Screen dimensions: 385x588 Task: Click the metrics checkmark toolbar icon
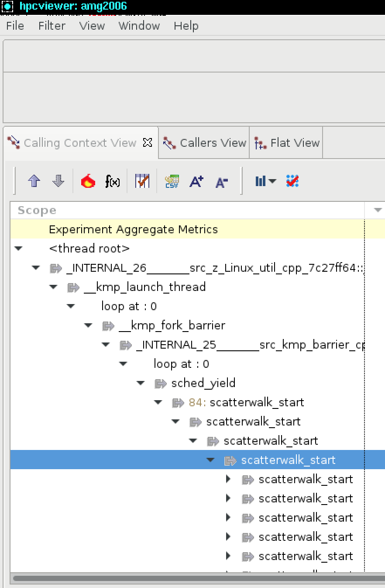(x=292, y=180)
